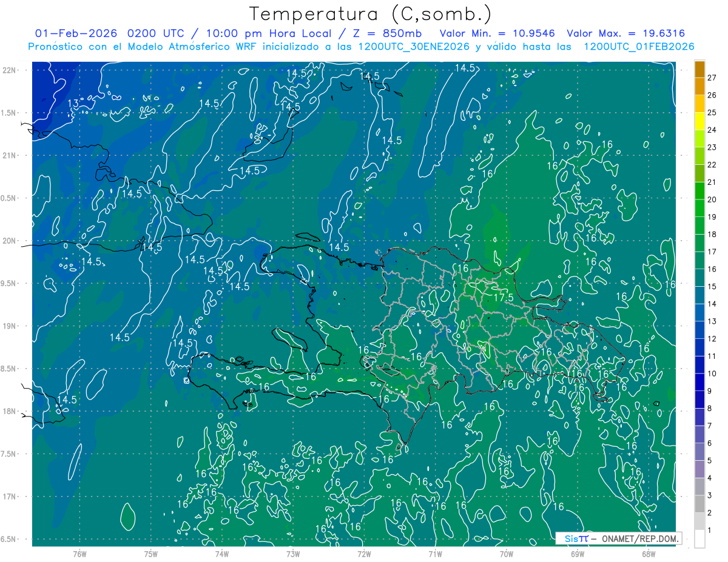Viewport: 728px width, 562px height.
Task: Click the color legend value "3"
Action: point(710,495)
